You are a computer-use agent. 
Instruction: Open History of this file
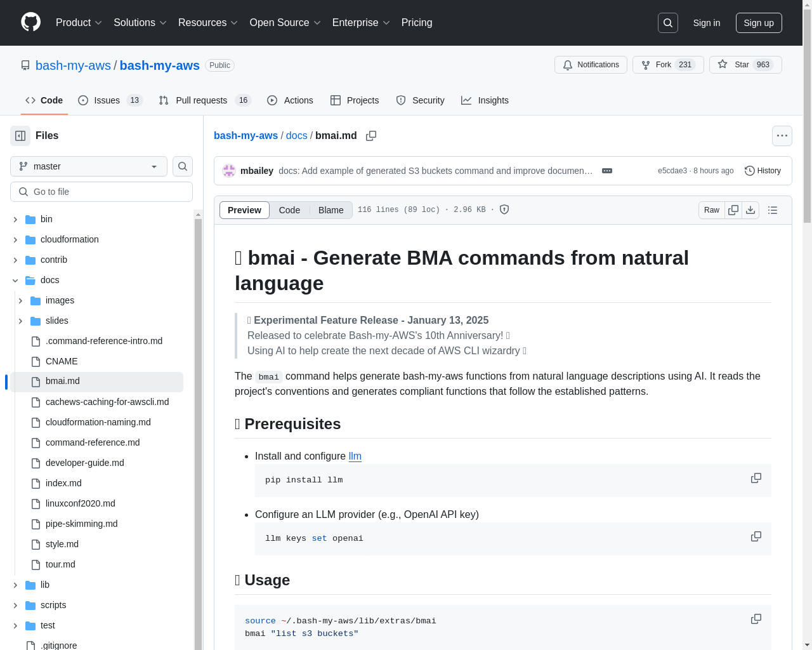point(763,171)
